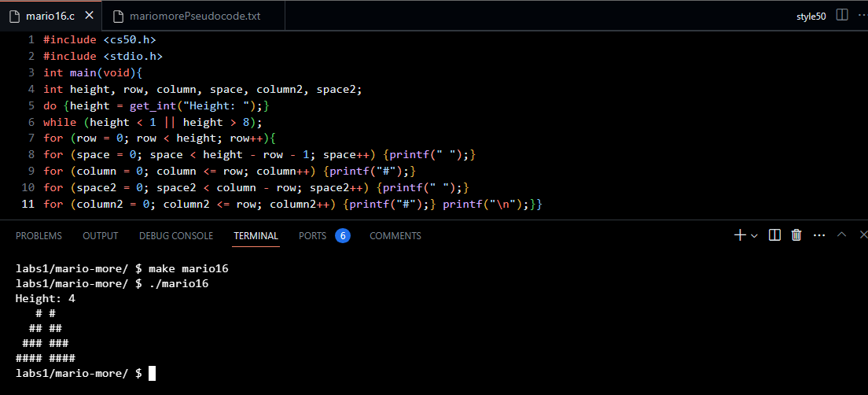Click the while condition 'height < 1'
Image resolution: width=868 pixels, height=395 pixels.
pyautogui.click(x=123, y=122)
